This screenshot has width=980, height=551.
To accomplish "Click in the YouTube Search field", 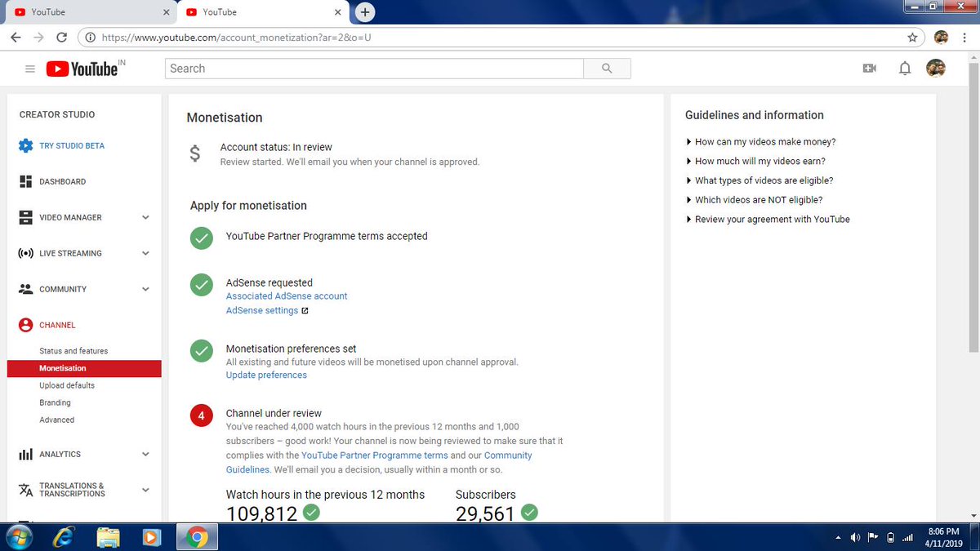I will coord(374,69).
